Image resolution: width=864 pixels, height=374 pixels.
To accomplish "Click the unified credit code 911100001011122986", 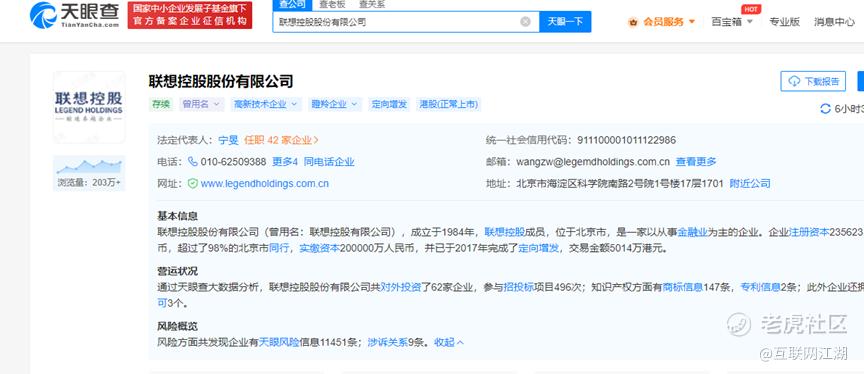I will [626, 140].
